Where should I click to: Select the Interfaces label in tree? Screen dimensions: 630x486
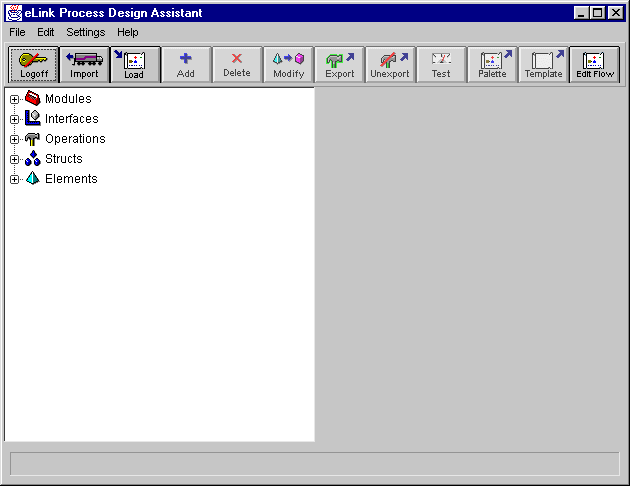(x=72, y=119)
